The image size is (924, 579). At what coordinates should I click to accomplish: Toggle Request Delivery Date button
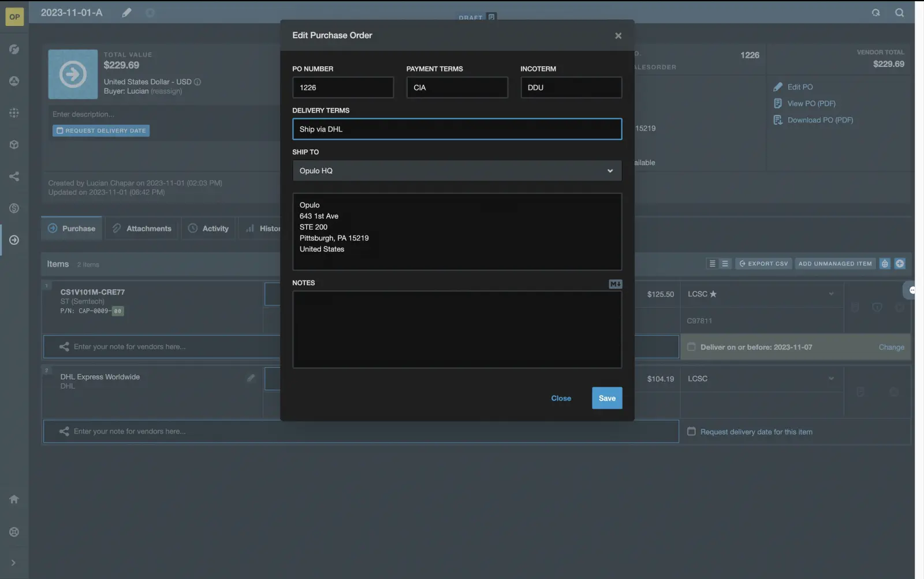[x=101, y=131]
